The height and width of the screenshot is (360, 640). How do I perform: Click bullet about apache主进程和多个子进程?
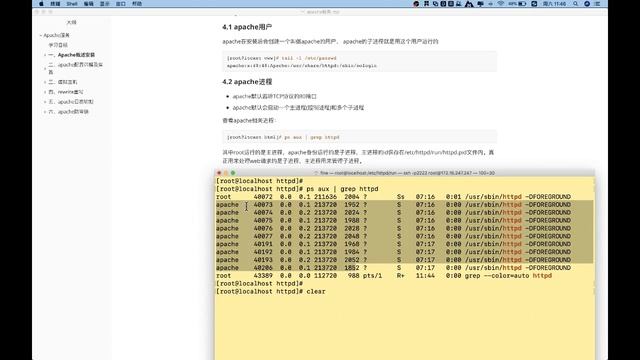298,108
